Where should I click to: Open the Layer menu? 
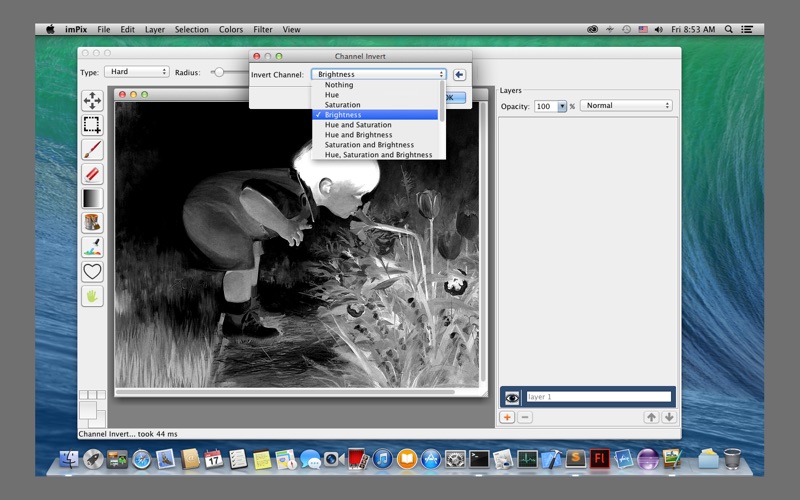(155, 30)
